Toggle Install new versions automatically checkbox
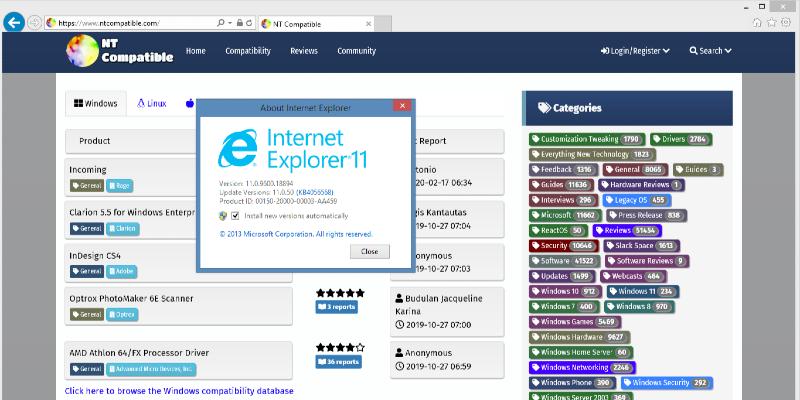Viewport: 800px width, 400px height. click(235, 216)
